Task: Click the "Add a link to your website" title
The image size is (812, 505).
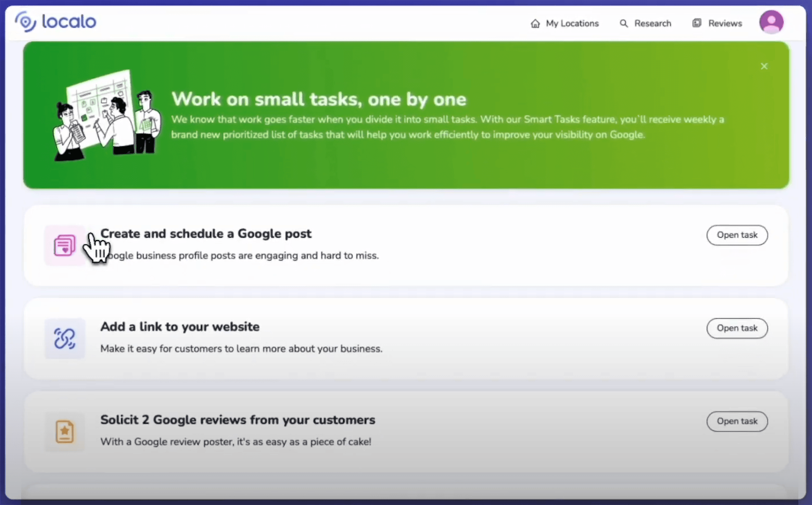Action: click(x=180, y=326)
